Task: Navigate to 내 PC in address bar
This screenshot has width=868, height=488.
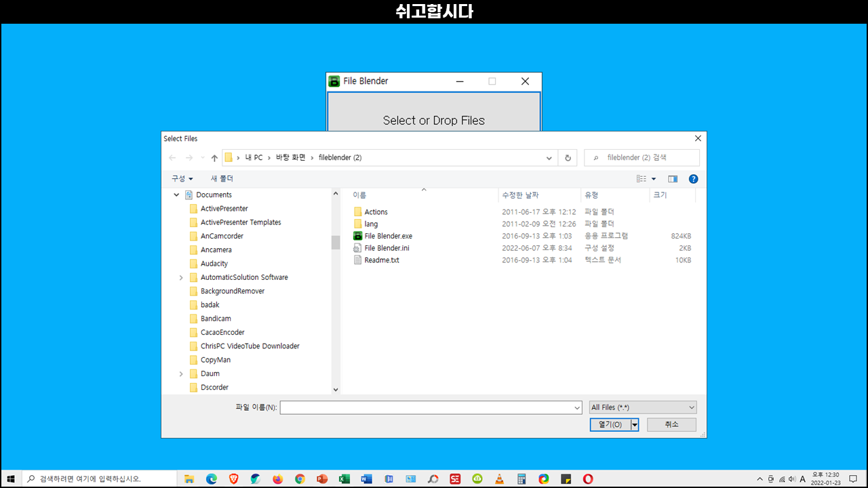Action: pyautogui.click(x=254, y=158)
